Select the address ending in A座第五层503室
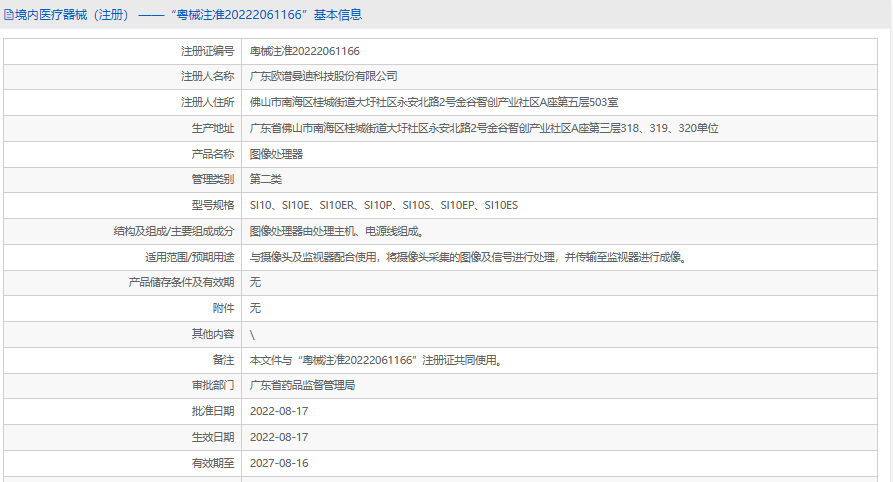Viewport: 893px width, 482px height. [434, 103]
